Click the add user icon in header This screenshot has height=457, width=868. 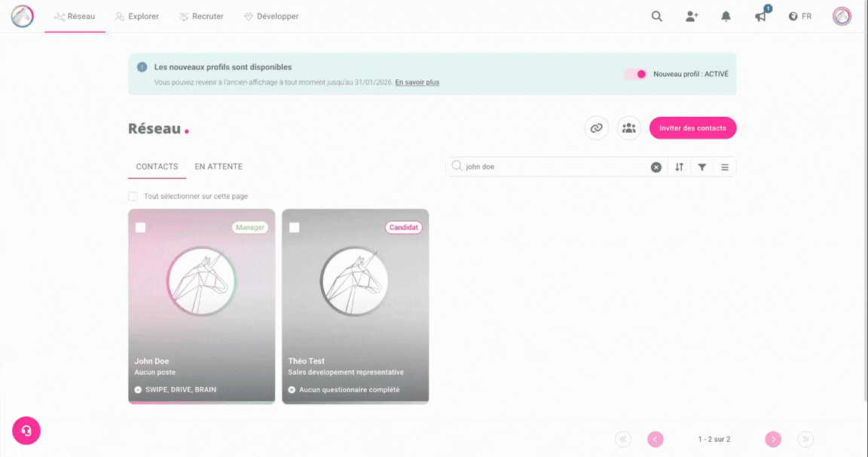click(x=692, y=17)
